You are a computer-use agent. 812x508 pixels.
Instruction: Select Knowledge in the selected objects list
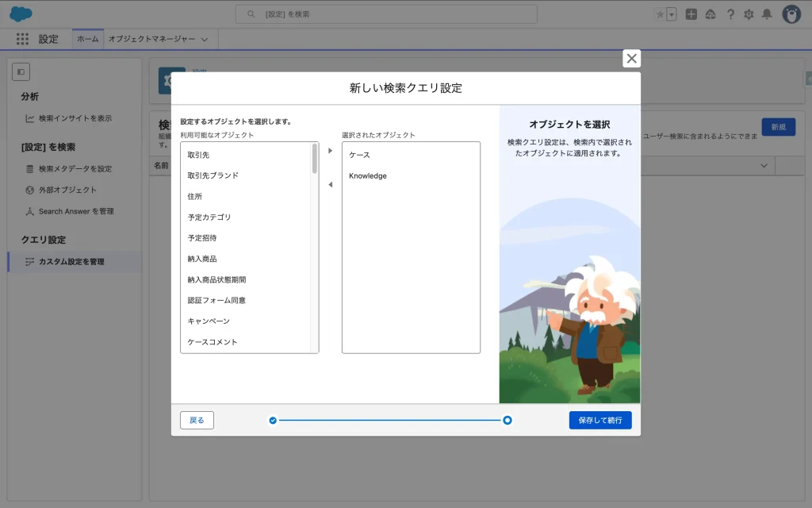[x=368, y=175]
